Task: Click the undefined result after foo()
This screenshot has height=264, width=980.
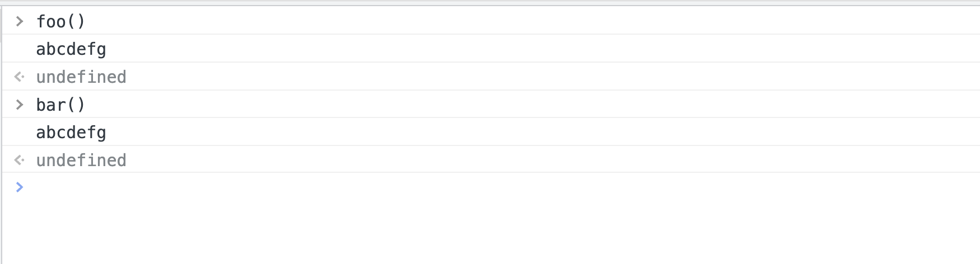Action: point(81,77)
